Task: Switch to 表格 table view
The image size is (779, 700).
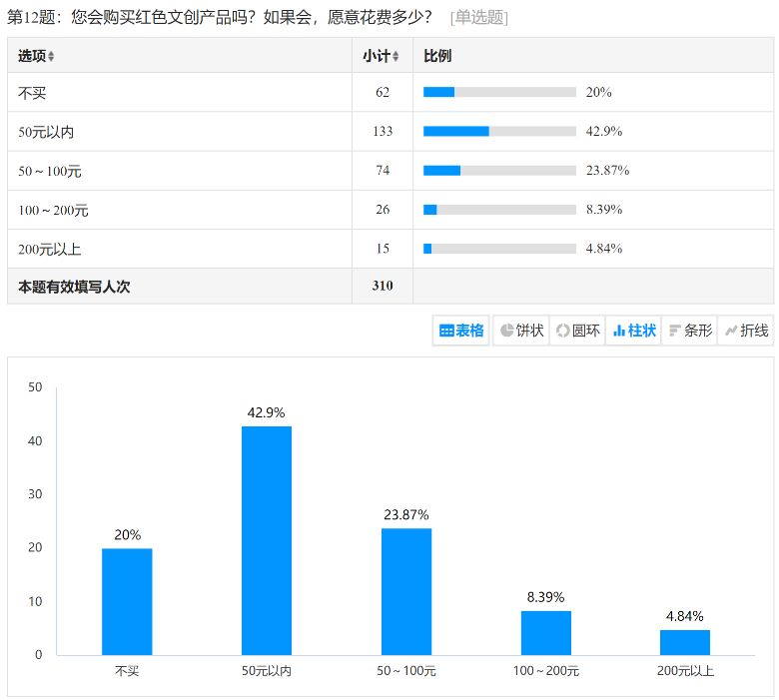Action: point(461,331)
